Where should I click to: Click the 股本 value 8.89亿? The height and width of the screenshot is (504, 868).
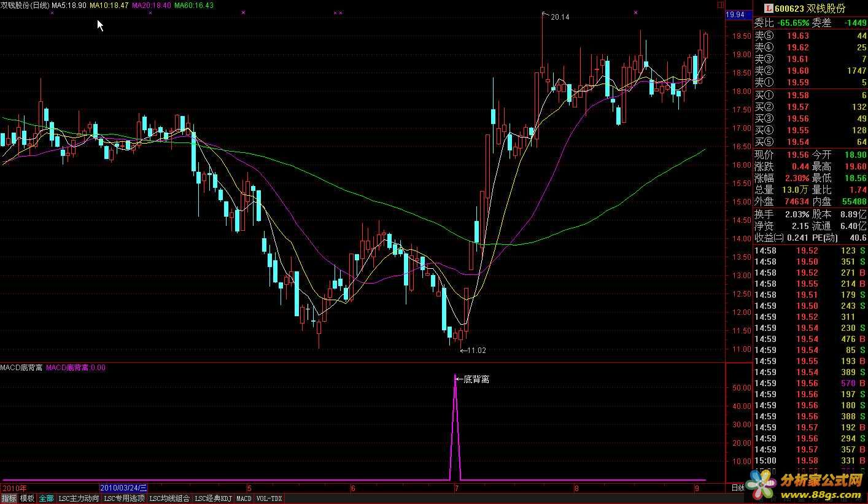pos(853,214)
